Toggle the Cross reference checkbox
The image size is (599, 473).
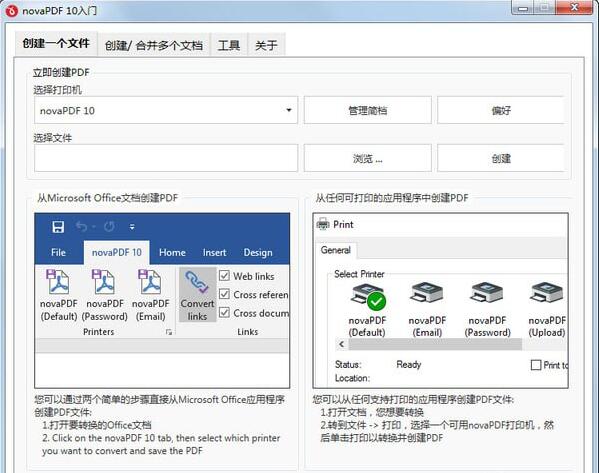pos(224,294)
